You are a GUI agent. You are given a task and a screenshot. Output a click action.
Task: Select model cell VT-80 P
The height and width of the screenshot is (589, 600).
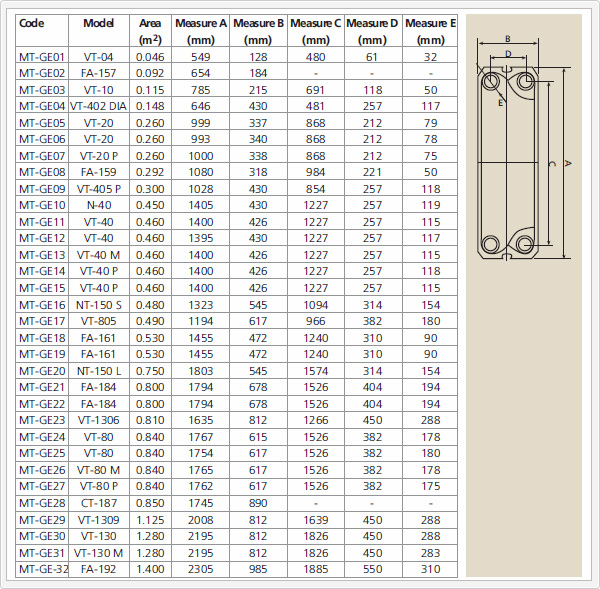99,486
